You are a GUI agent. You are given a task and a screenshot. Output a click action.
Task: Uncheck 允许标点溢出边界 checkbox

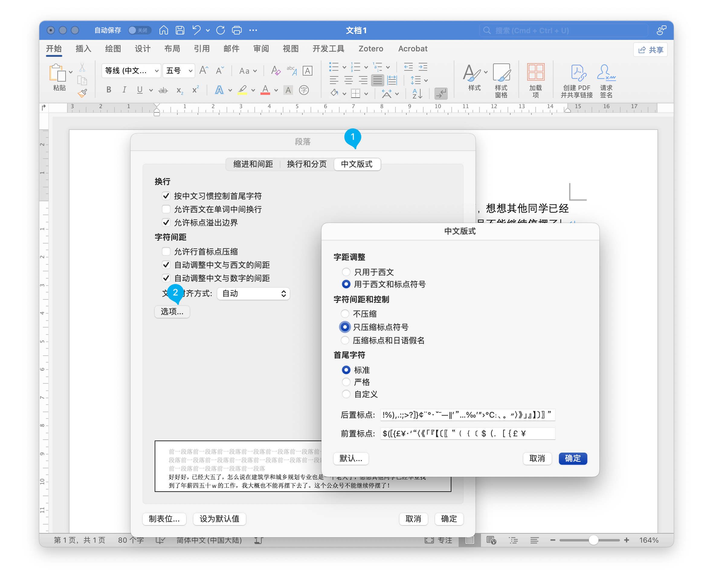tap(166, 222)
